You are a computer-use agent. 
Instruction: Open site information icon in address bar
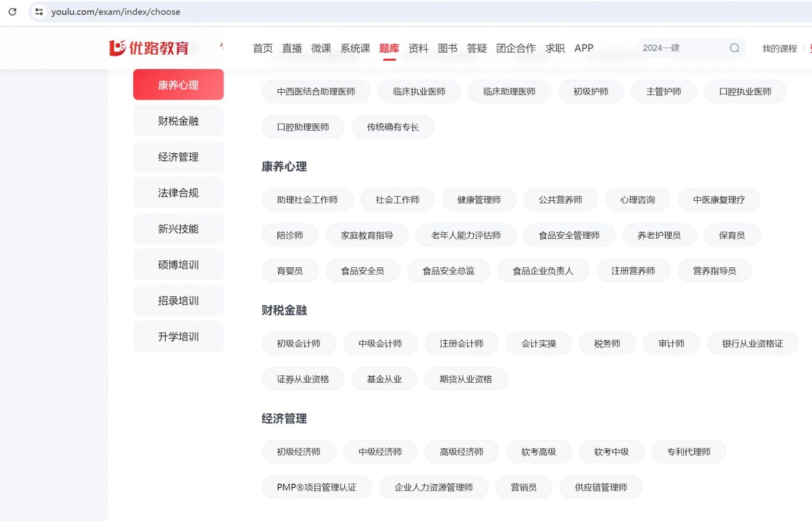[x=39, y=11]
